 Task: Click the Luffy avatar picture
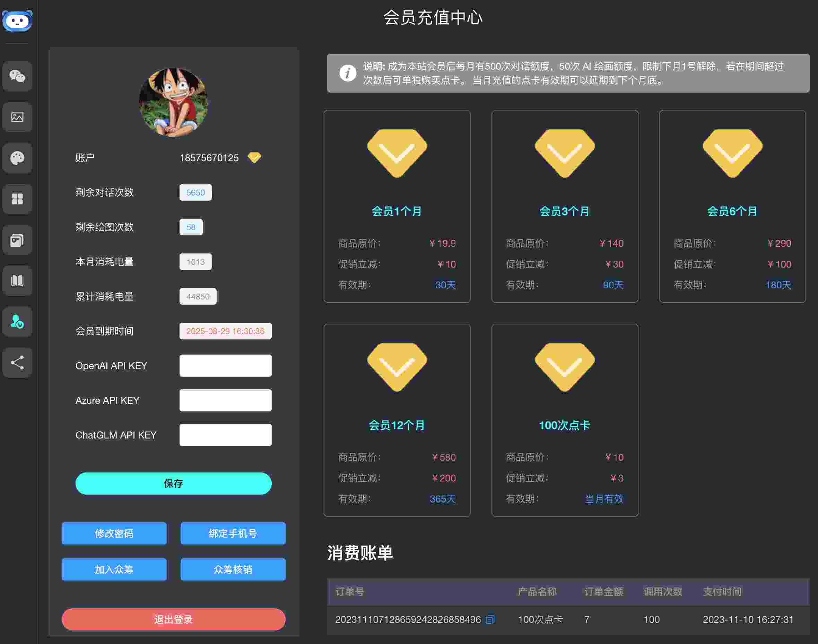point(173,102)
